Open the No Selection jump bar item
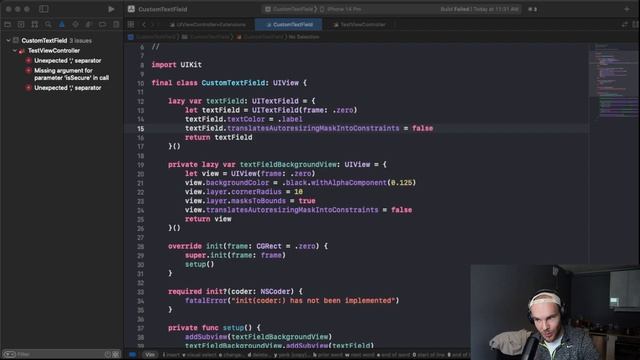 pyautogui.click(x=304, y=37)
